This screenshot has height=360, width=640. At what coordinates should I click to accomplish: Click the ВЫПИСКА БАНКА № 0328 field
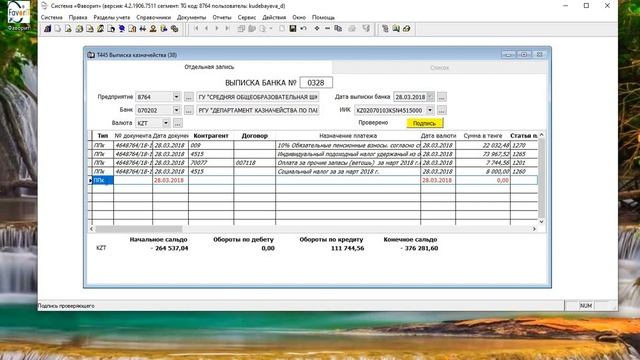coord(316,82)
